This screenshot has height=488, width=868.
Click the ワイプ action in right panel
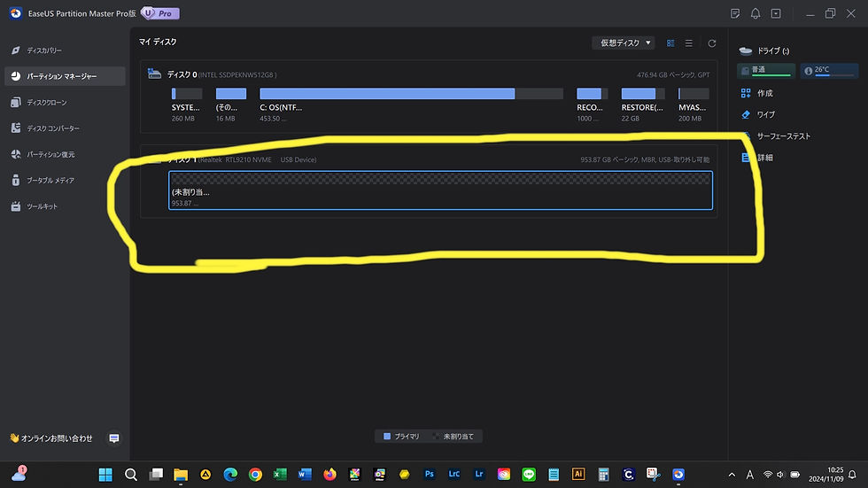pos(765,114)
